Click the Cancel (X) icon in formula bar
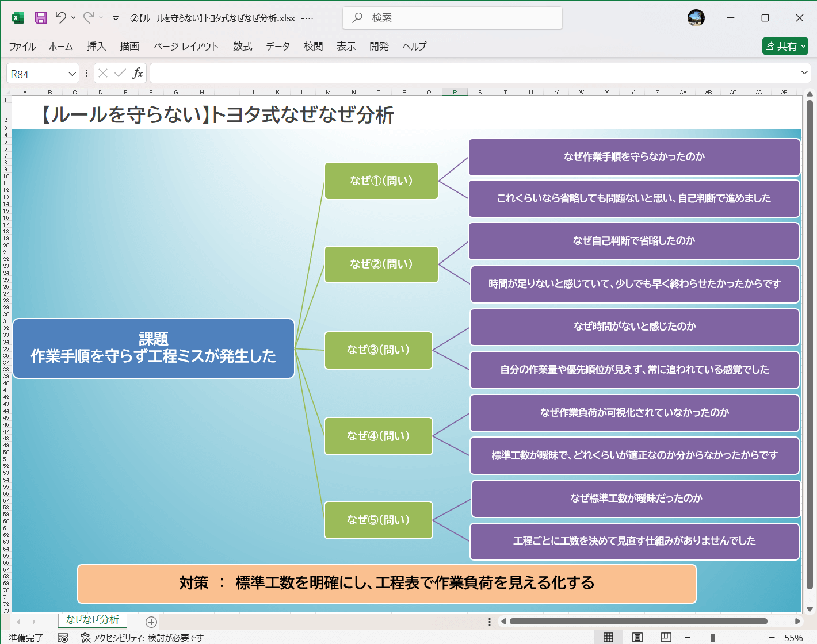This screenshot has height=644, width=817. tap(103, 73)
